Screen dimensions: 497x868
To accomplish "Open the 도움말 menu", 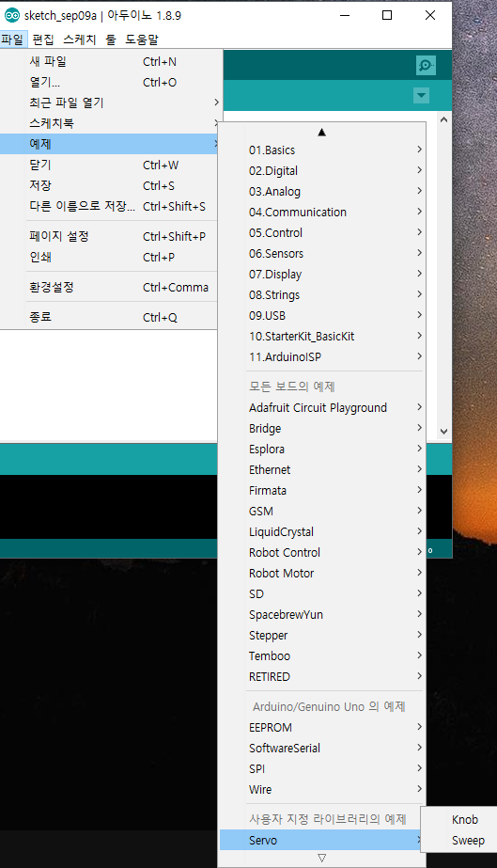I will pos(142,39).
